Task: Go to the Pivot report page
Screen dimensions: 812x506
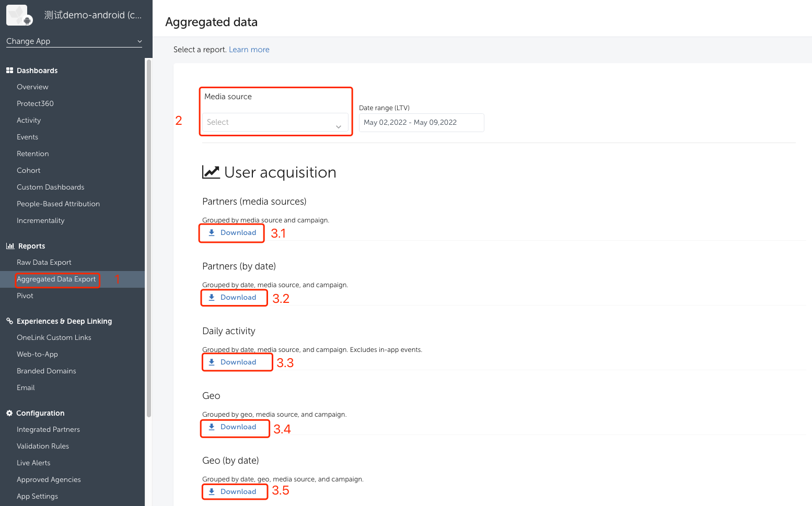Action: coord(25,296)
